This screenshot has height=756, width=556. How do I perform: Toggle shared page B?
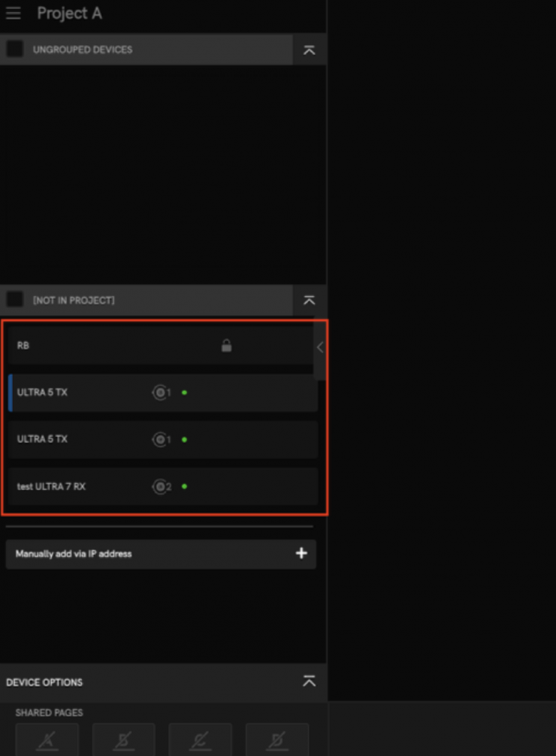point(124,741)
